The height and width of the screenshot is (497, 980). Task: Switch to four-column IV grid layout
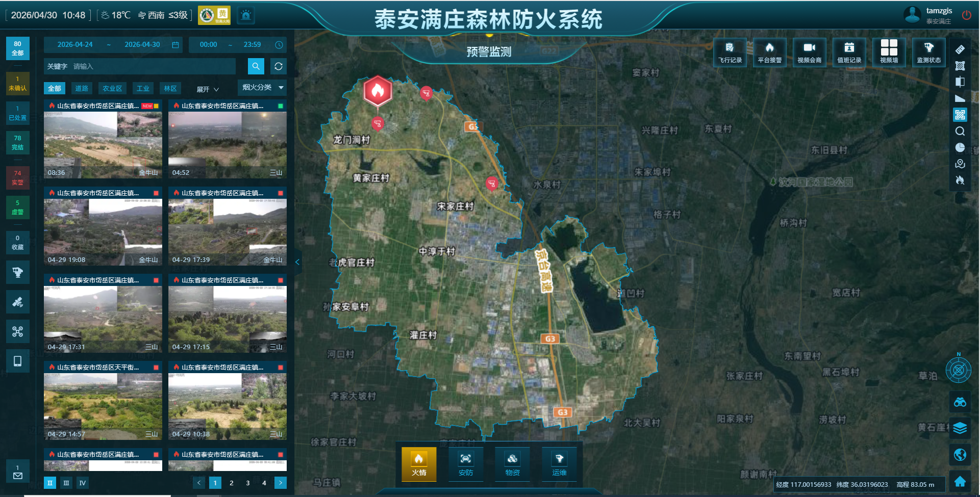click(x=83, y=483)
